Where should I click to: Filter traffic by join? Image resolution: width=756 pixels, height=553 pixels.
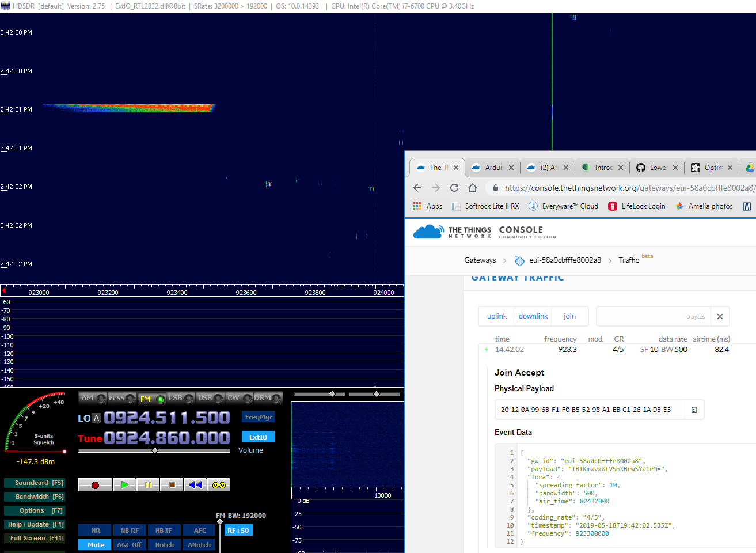tap(569, 316)
